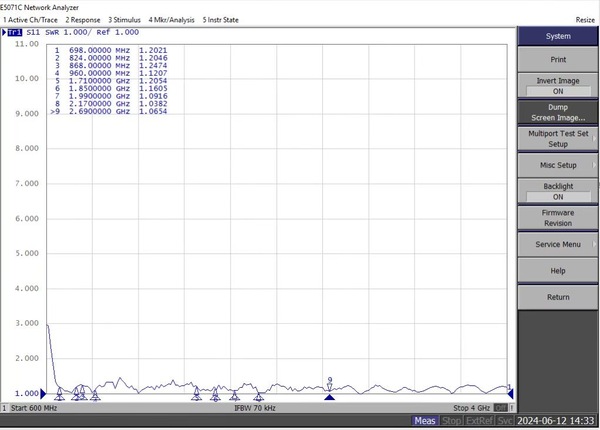Screen dimensions: 600x430
Task: Toggle the Backlight ON setting
Action: [x=557, y=191]
